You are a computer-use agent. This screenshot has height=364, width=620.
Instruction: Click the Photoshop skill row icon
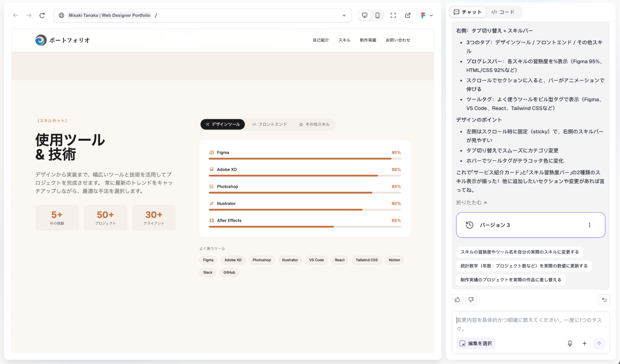pyautogui.click(x=212, y=186)
